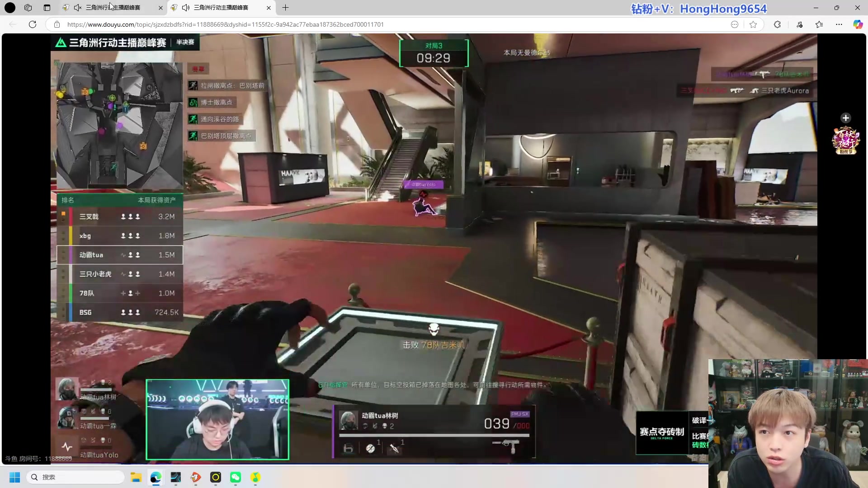
Task: Select the highlighted 动霸tua ranking row
Action: [x=120, y=255]
